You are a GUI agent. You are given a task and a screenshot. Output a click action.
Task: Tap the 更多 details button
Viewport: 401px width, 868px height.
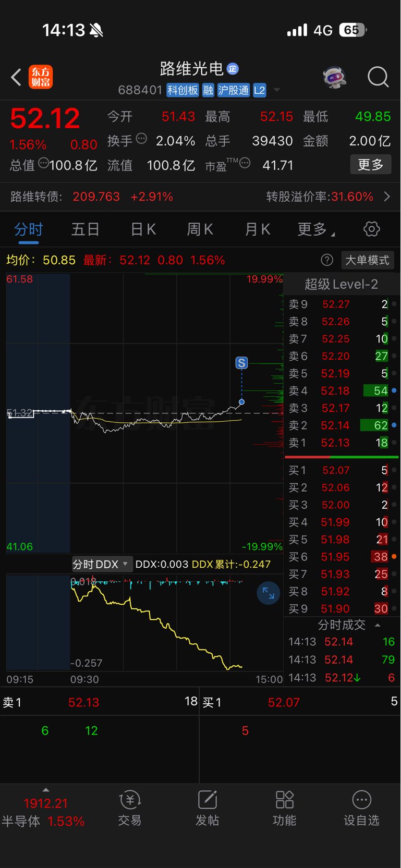click(371, 165)
